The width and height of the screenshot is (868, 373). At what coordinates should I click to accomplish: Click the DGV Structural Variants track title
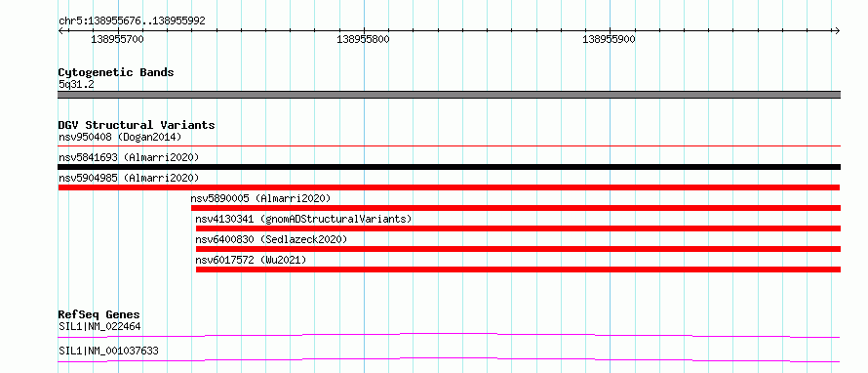pyautogui.click(x=137, y=125)
